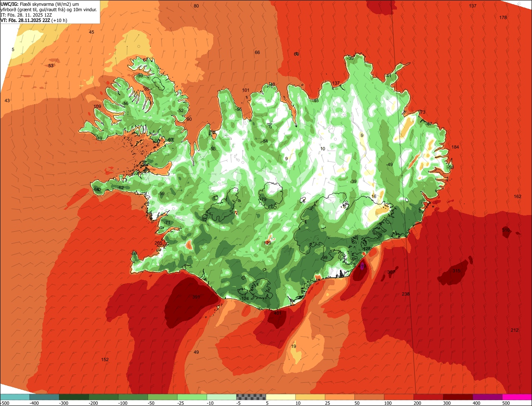Pick the 16 value in eastern Iceland
532x406 pixels.
coord(374,196)
